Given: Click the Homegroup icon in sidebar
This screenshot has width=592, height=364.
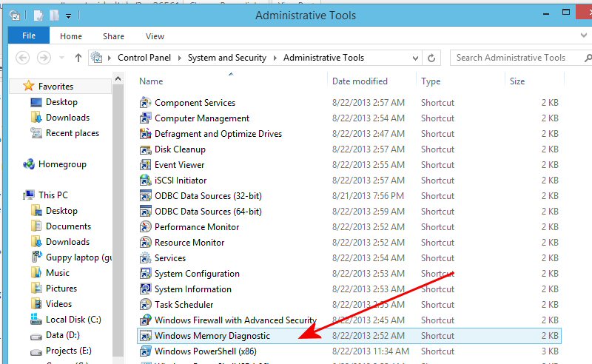Looking at the screenshot, I should pos(29,164).
